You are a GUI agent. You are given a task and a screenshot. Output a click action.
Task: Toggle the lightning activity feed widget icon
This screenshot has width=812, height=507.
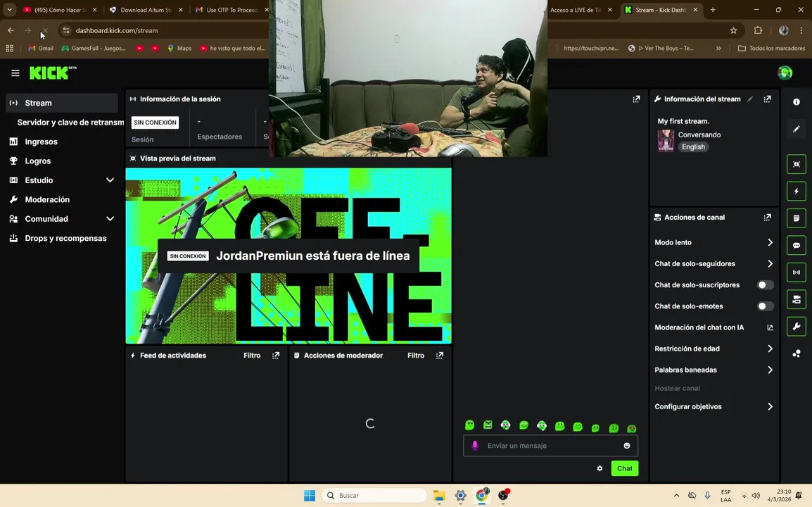tap(796, 192)
